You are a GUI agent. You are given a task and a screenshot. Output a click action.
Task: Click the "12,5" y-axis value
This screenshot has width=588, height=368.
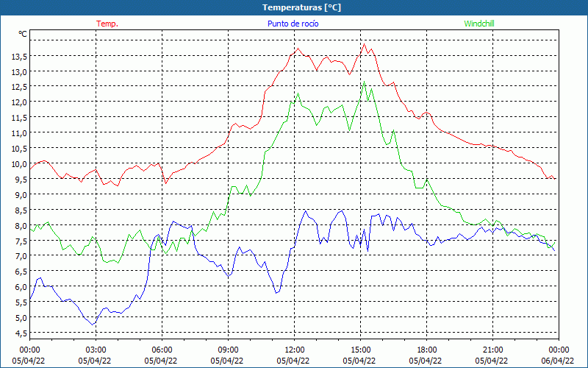click(x=19, y=87)
